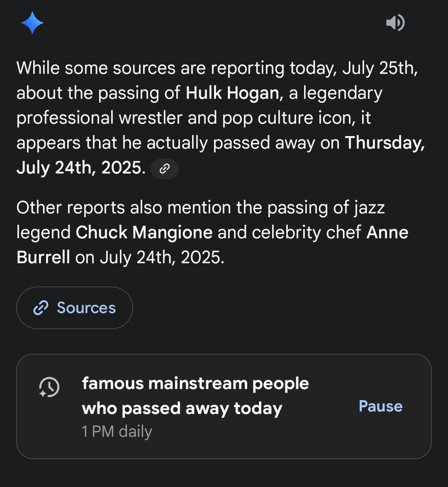Image resolution: width=448 pixels, height=487 pixels.
Task: Pause the daily scheduled action
Action: pos(380,406)
